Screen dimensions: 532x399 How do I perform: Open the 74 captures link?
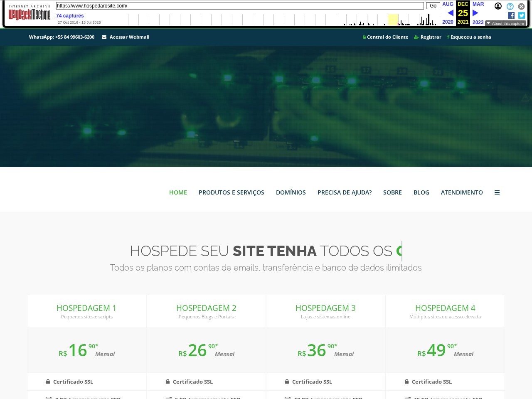(x=70, y=16)
